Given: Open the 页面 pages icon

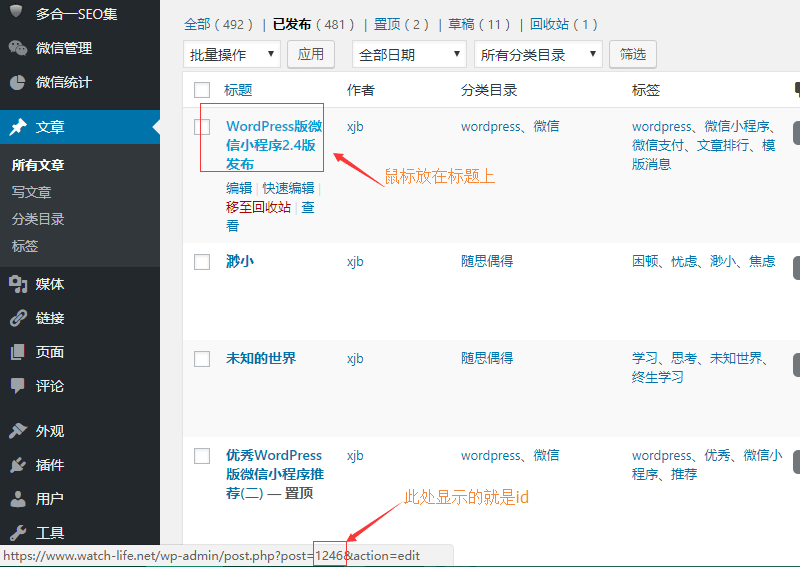Looking at the screenshot, I should tap(18, 352).
